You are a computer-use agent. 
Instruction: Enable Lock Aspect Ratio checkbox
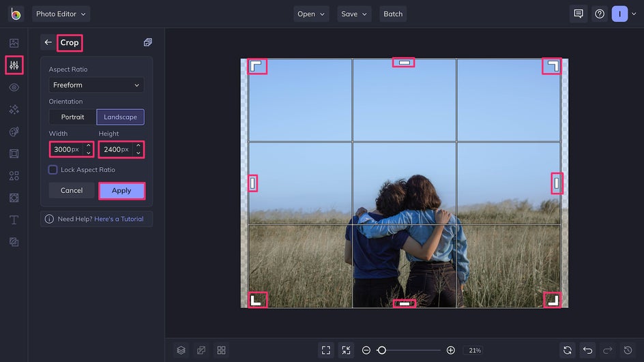pyautogui.click(x=53, y=170)
